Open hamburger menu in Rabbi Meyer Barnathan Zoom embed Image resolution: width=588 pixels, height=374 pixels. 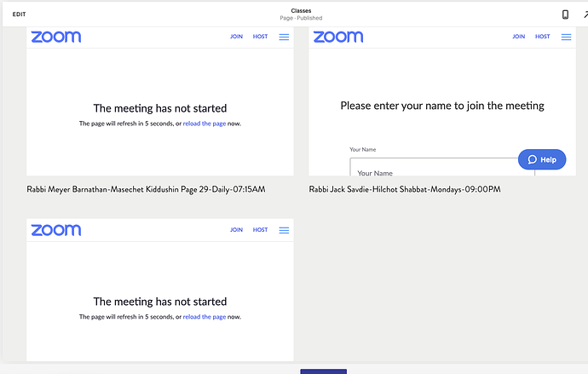(284, 37)
